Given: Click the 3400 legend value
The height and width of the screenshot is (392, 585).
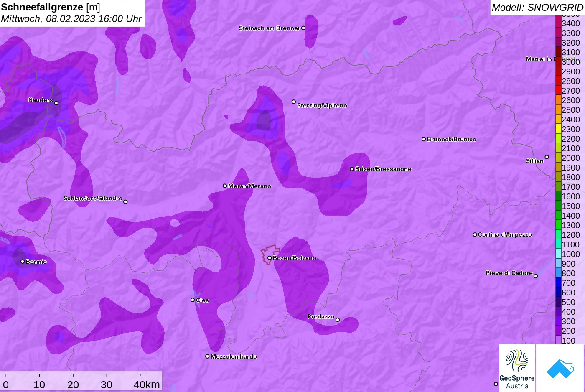Looking at the screenshot, I should tap(571, 23).
